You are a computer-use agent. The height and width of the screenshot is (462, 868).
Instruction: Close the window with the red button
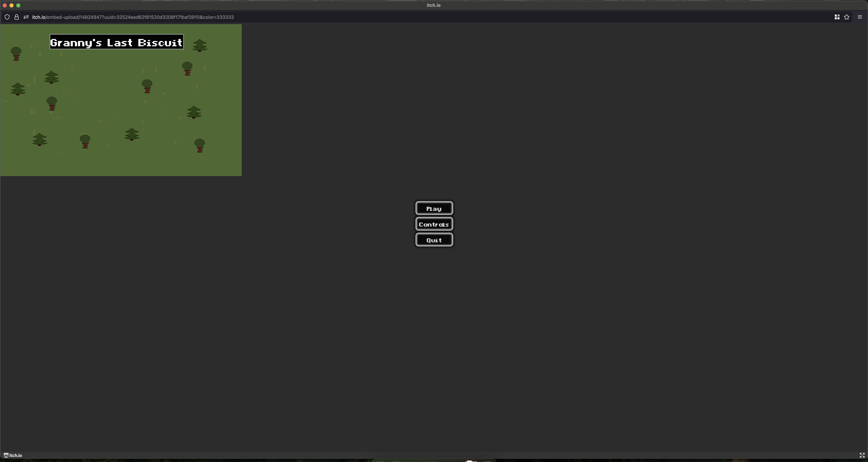pyautogui.click(x=5, y=5)
